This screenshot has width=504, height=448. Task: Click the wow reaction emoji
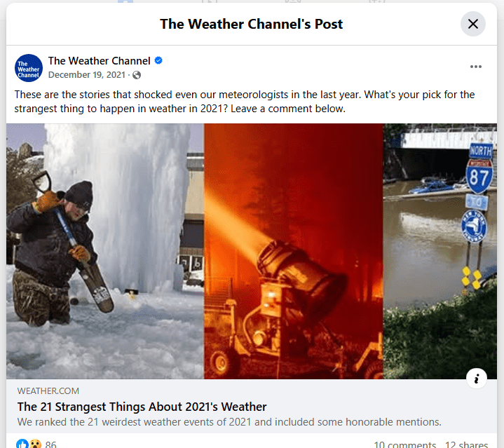(35, 444)
